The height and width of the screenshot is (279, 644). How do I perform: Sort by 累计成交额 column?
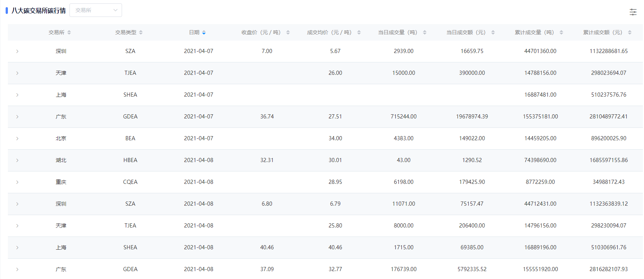(630, 33)
